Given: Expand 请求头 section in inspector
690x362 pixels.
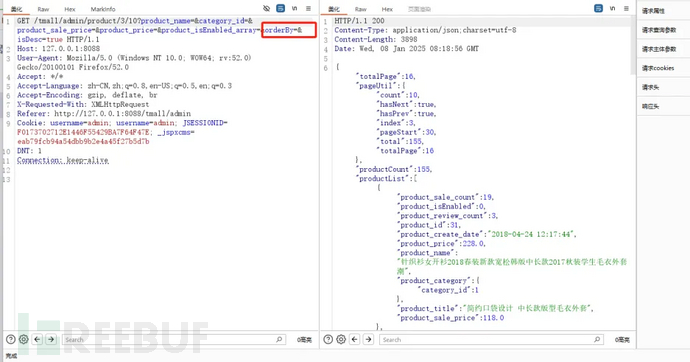Looking at the screenshot, I should pyautogui.click(x=650, y=87).
